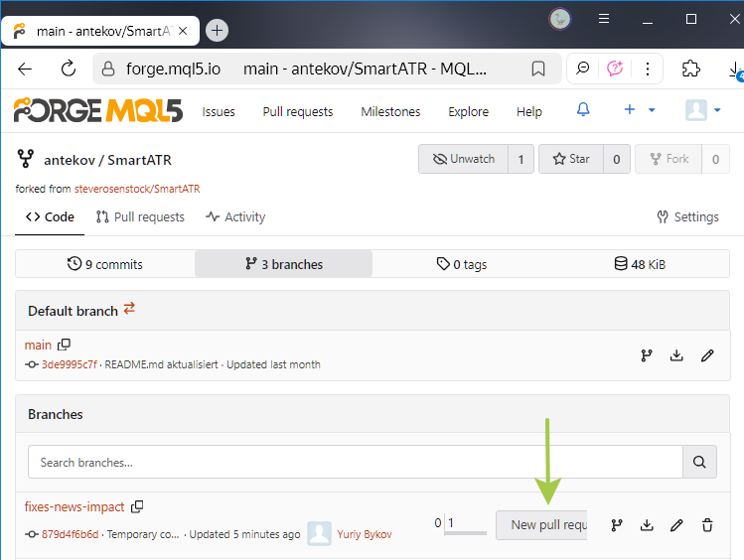Open the page search magnifier
The width and height of the screenshot is (744, 560).
[x=582, y=69]
